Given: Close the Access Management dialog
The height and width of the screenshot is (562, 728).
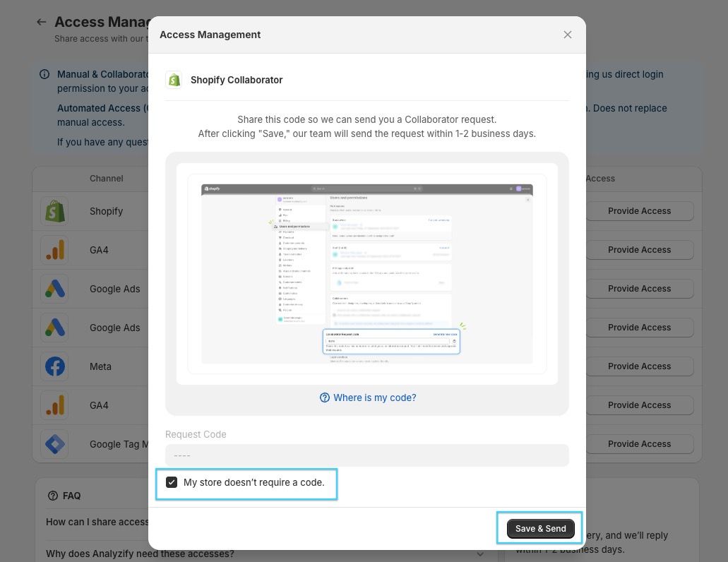Looking at the screenshot, I should (x=567, y=35).
